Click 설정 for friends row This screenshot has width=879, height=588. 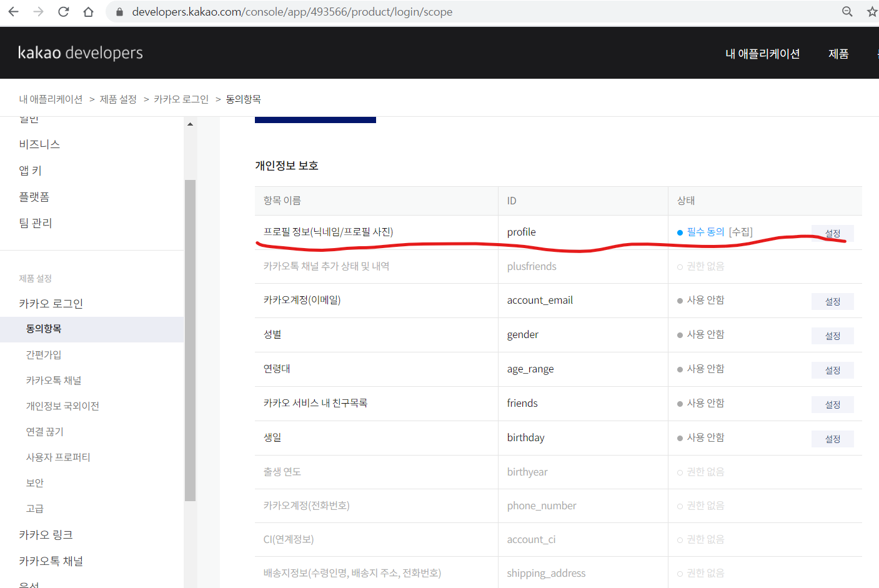click(x=833, y=405)
